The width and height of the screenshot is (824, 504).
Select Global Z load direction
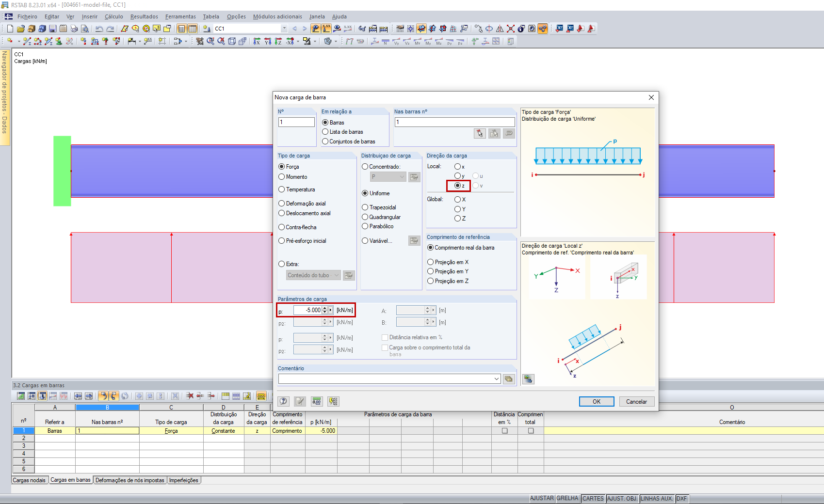(460, 219)
